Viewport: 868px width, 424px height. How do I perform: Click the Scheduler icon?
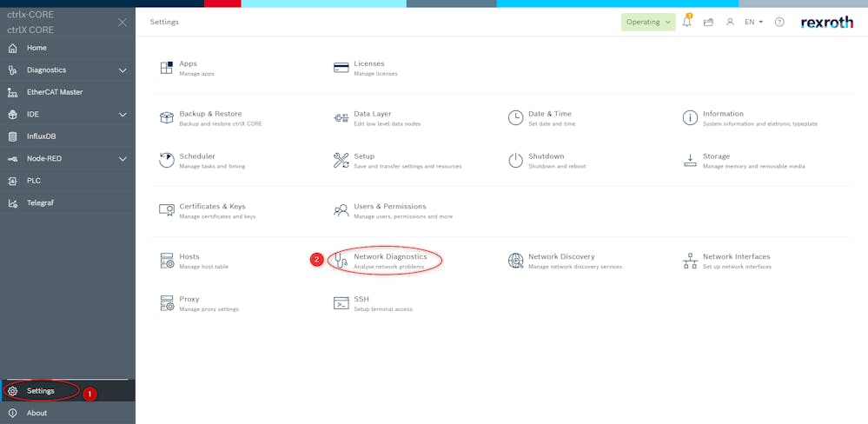167,161
